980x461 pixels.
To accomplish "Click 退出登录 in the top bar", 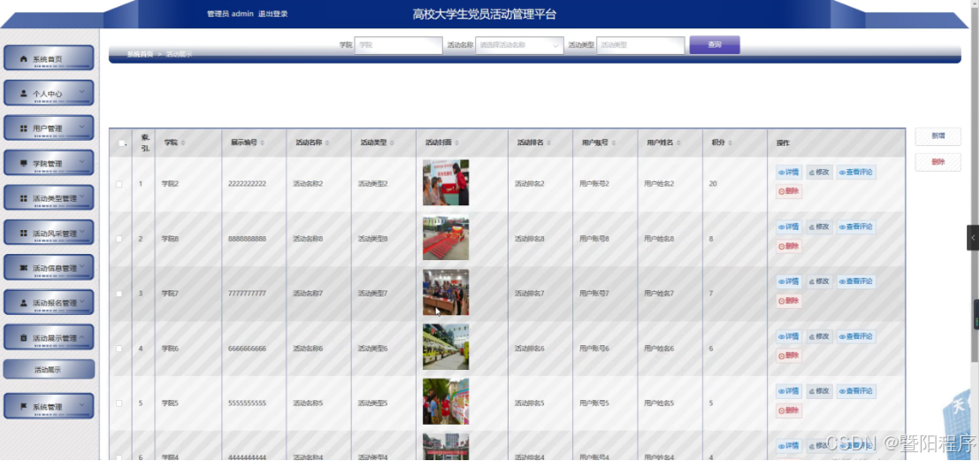I will [x=273, y=14].
